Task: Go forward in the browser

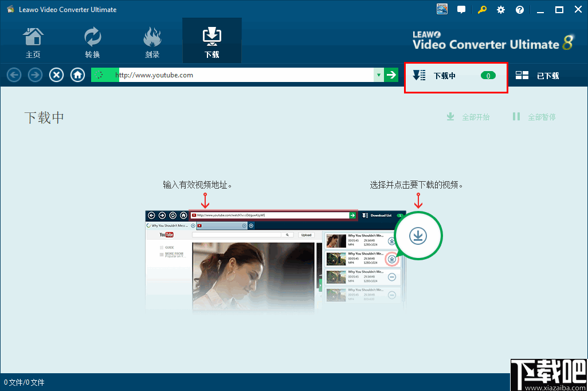Action: 36,75
